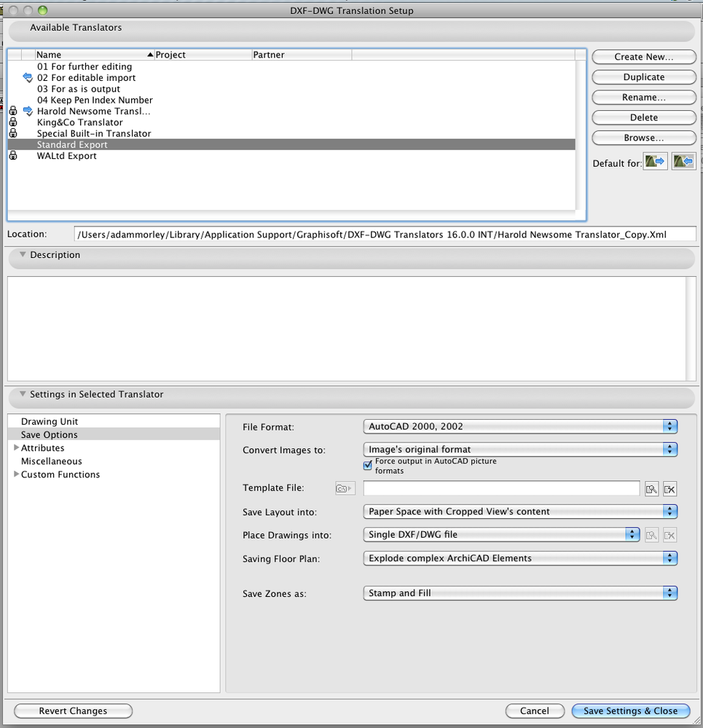Click the Template File text field
703x728 pixels.
click(x=501, y=488)
